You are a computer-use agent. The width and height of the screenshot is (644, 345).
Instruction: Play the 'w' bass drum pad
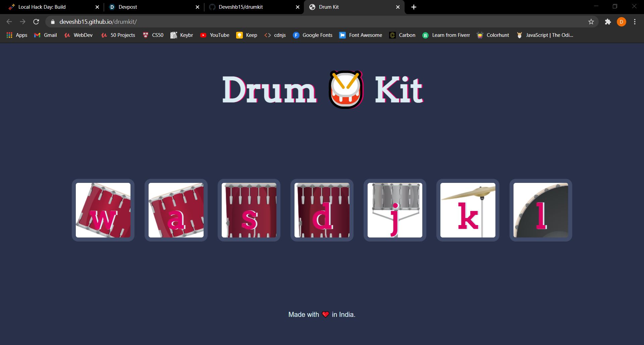coord(103,210)
